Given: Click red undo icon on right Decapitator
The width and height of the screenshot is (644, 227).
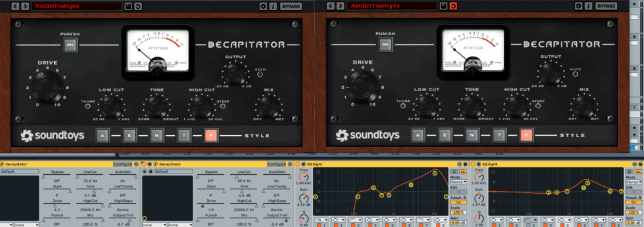Looking at the screenshot, I should click(x=453, y=6).
